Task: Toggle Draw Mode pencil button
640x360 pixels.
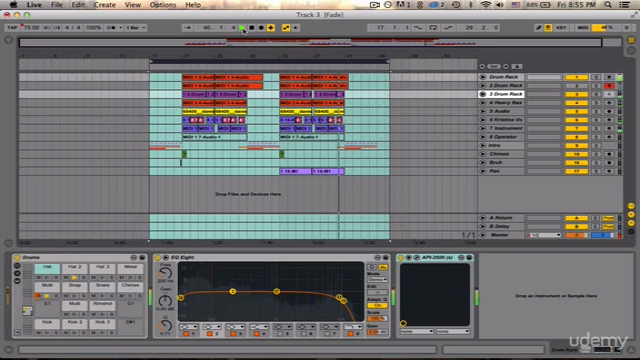Action: [538, 28]
